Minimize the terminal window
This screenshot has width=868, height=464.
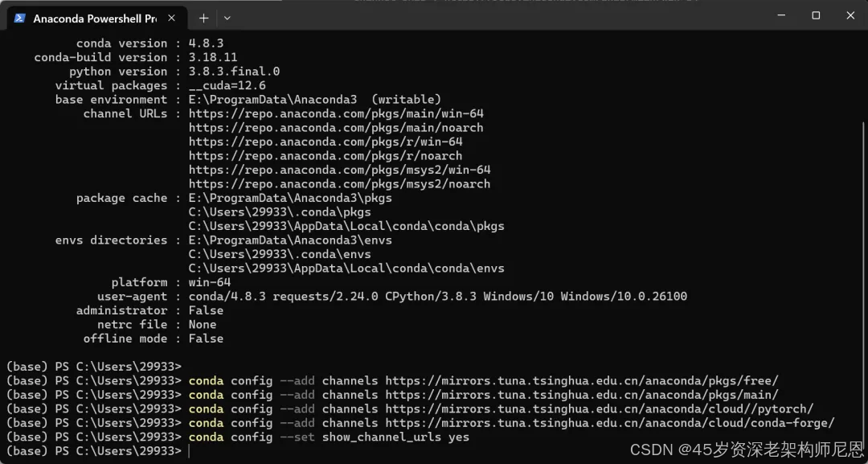coord(781,15)
